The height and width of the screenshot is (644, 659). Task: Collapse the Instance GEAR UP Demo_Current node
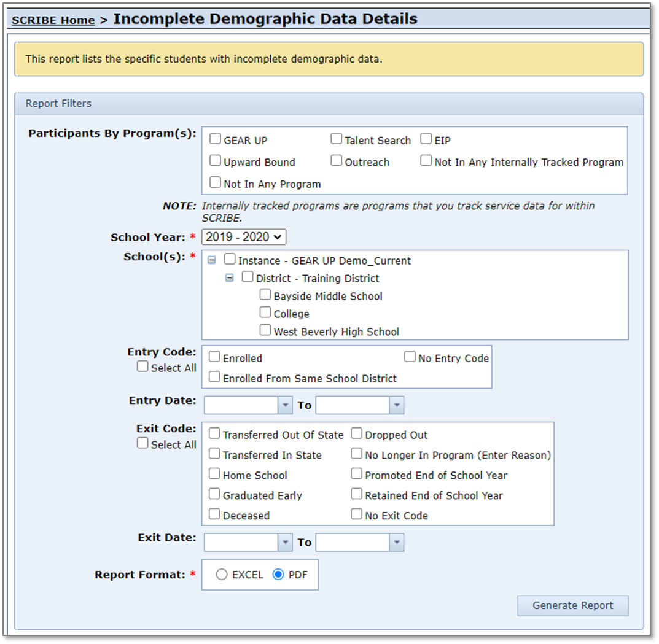tap(212, 260)
